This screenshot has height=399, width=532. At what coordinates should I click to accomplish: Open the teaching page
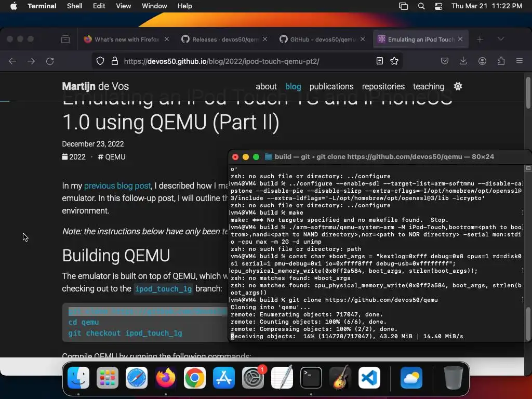pyautogui.click(x=429, y=87)
